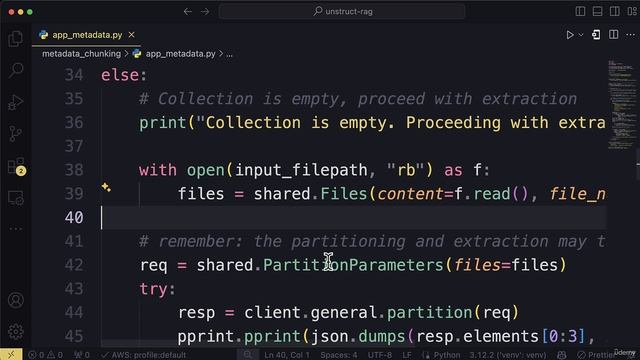The image size is (640, 360).
Task: Open metadata_chunking breadcrumb folder
Action: coord(81,54)
